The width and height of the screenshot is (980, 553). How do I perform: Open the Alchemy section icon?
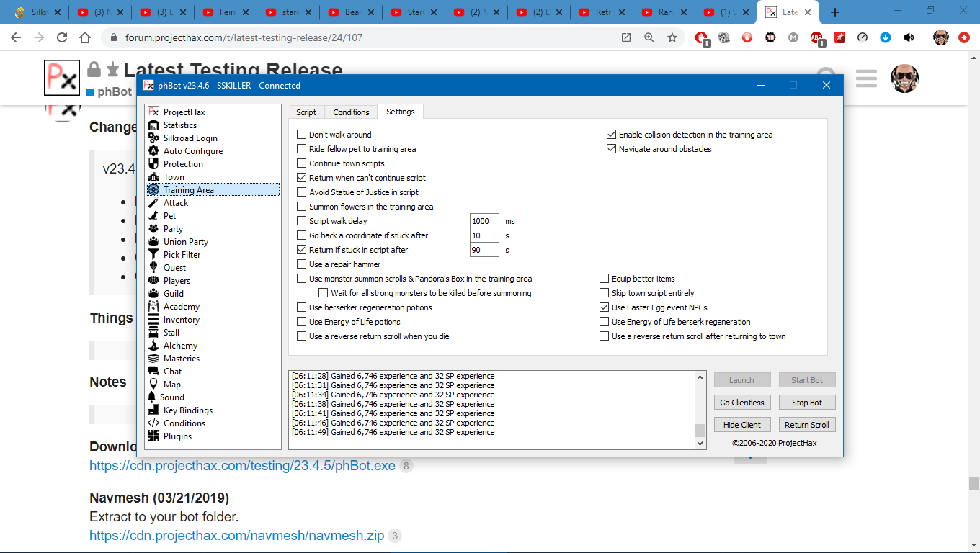[x=153, y=346]
